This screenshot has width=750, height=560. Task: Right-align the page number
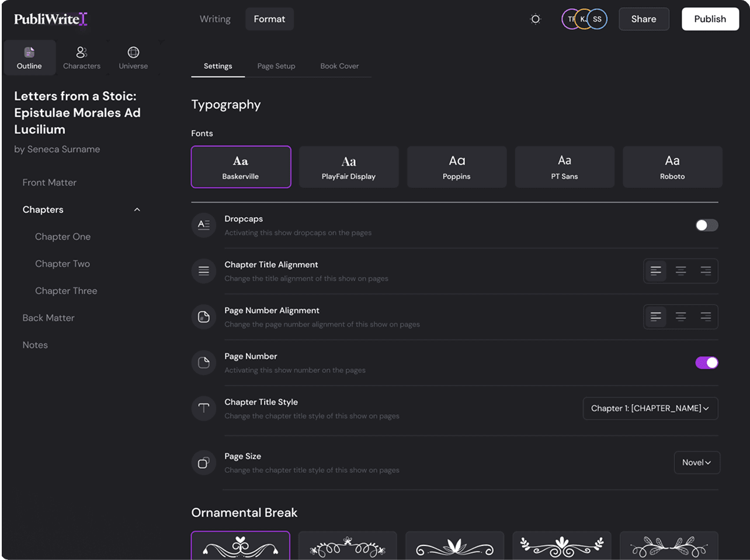(706, 316)
